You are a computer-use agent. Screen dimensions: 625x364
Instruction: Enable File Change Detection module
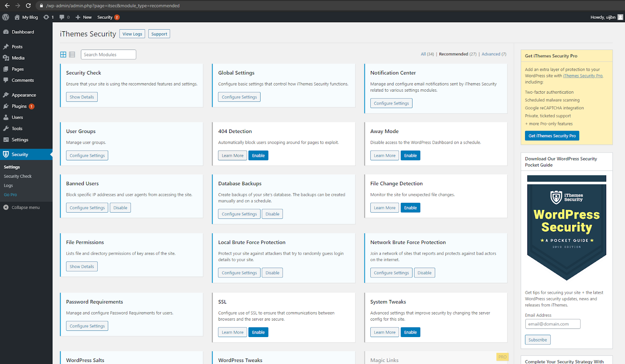[410, 208]
